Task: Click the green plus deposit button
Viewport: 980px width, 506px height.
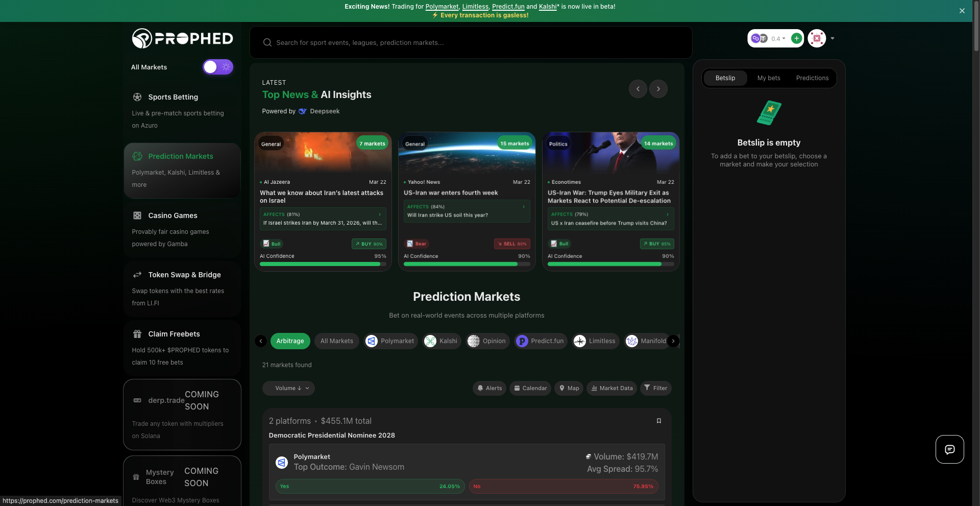Action: (x=797, y=38)
